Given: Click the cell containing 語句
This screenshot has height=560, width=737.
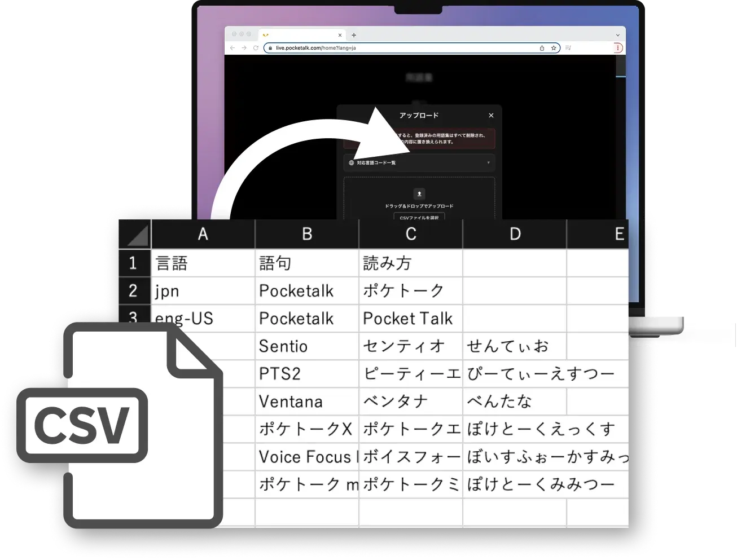Looking at the screenshot, I should tap(307, 263).
